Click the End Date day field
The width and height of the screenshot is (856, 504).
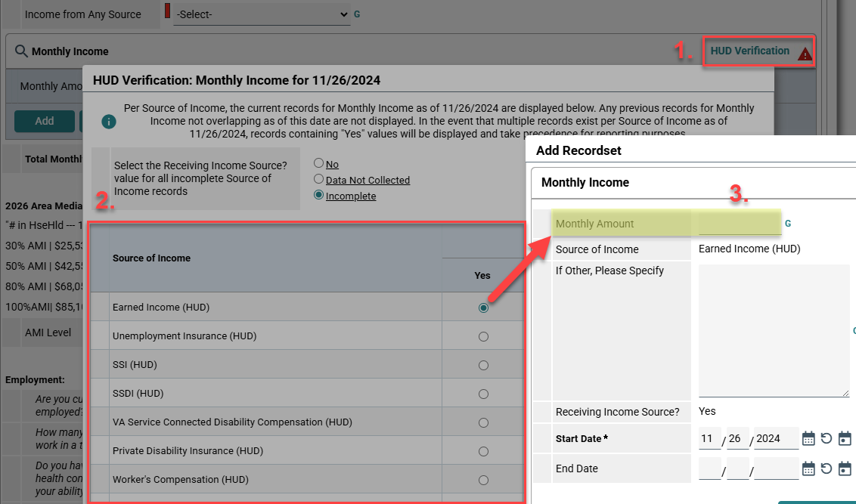(738, 468)
